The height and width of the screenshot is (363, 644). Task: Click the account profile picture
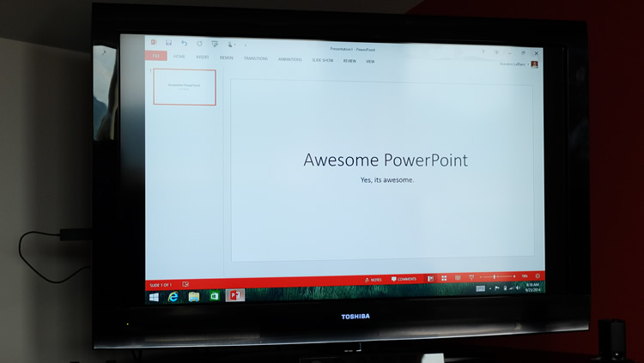tap(534, 64)
